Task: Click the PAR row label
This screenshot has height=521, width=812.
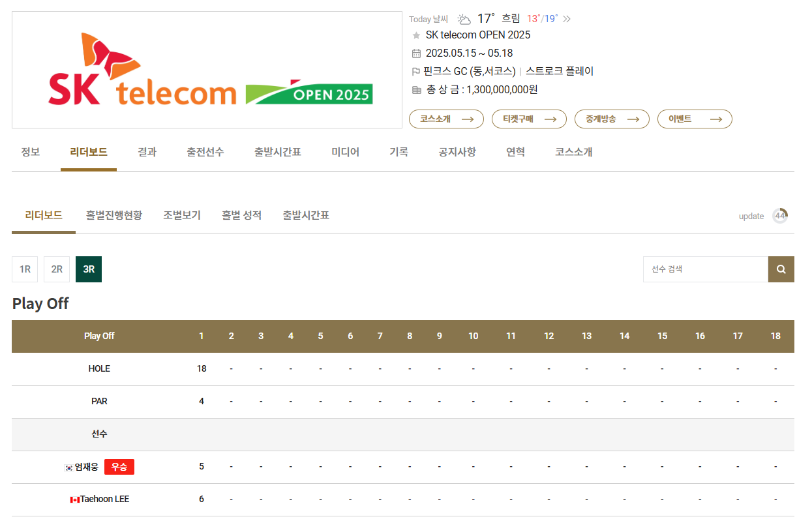Action: (x=99, y=402)
